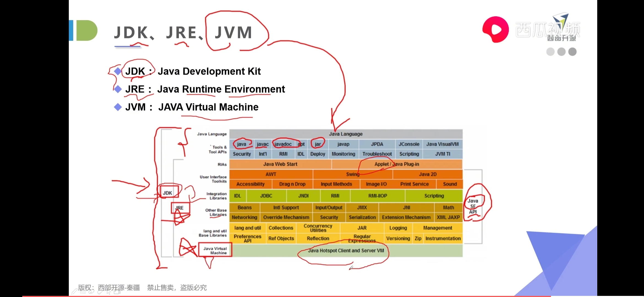Screen dimensions: 644x297
Task: Click the Java Virtual Machine label box
Action: [x=215, y=250]
